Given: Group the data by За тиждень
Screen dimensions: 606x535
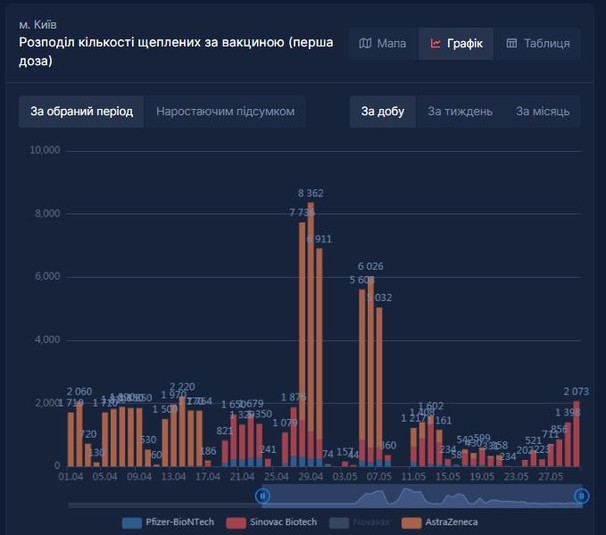Looking at the screenshot, I should (460, 111).
